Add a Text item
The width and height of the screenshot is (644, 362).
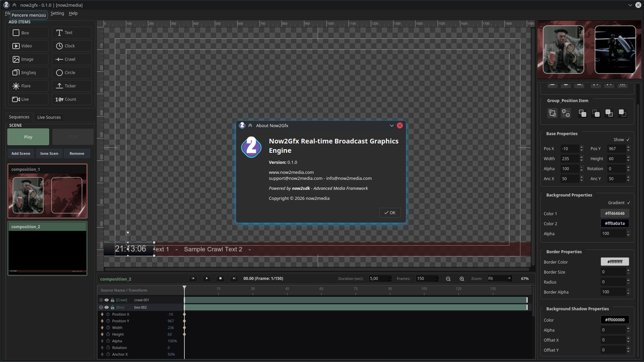(71, 33)
